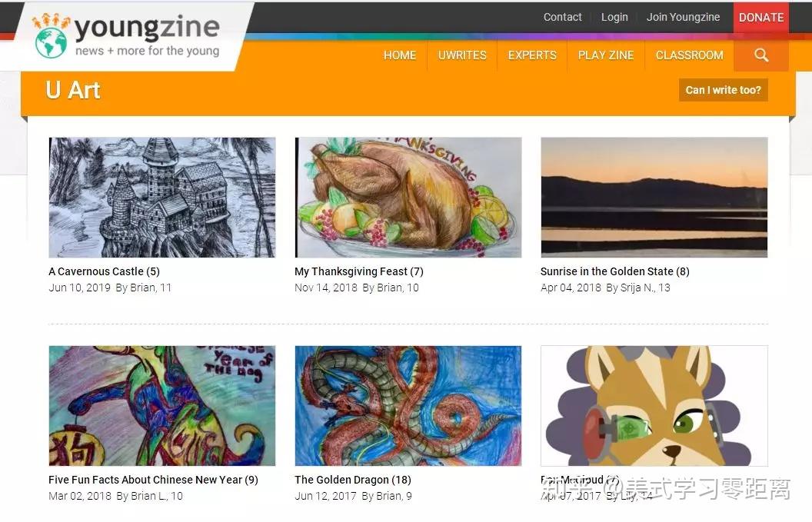Click the search magnifier icon
This screenshot has height=522, width=812.
point(760,55)
